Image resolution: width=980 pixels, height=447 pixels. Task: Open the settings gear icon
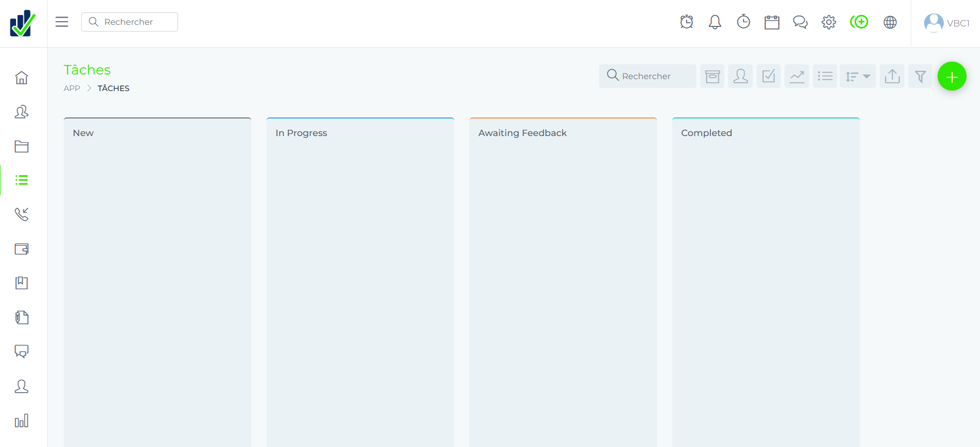828,22
